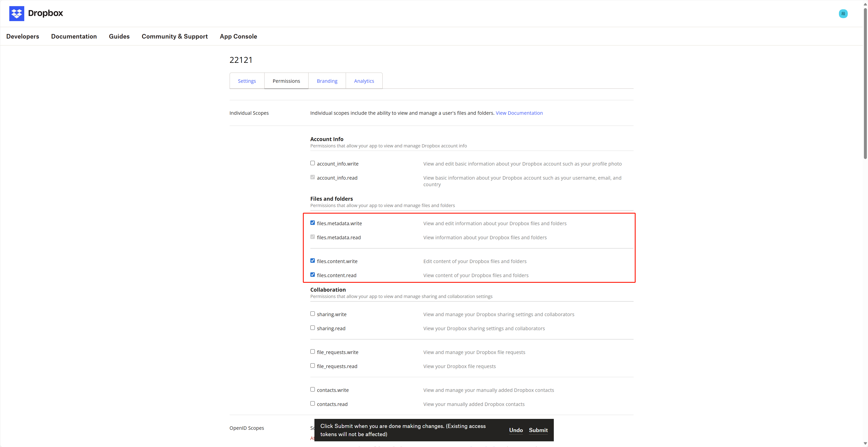Screen dimensions: 868x447
Task: Open the View Documentation link
Action: (519, 113)
